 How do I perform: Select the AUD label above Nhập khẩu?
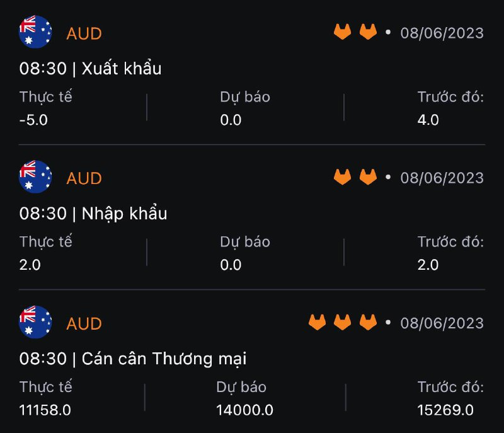84,178
